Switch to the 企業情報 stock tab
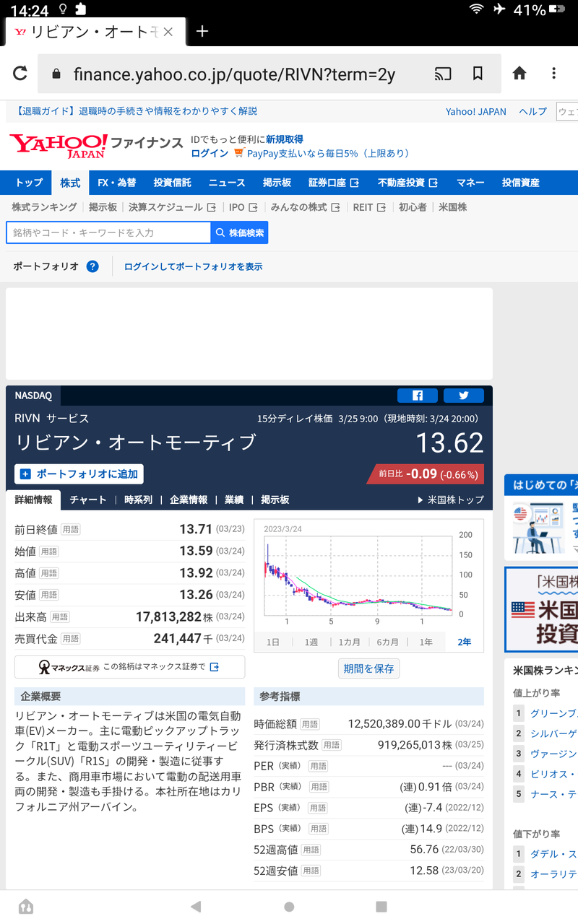Viewport: 578px width, 924px height. 189,500
